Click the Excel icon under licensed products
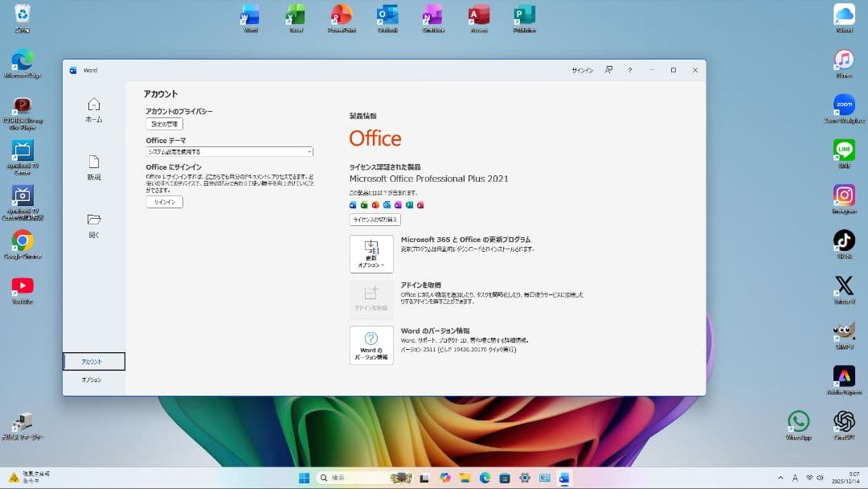868x489 pixels. point(363,205)
